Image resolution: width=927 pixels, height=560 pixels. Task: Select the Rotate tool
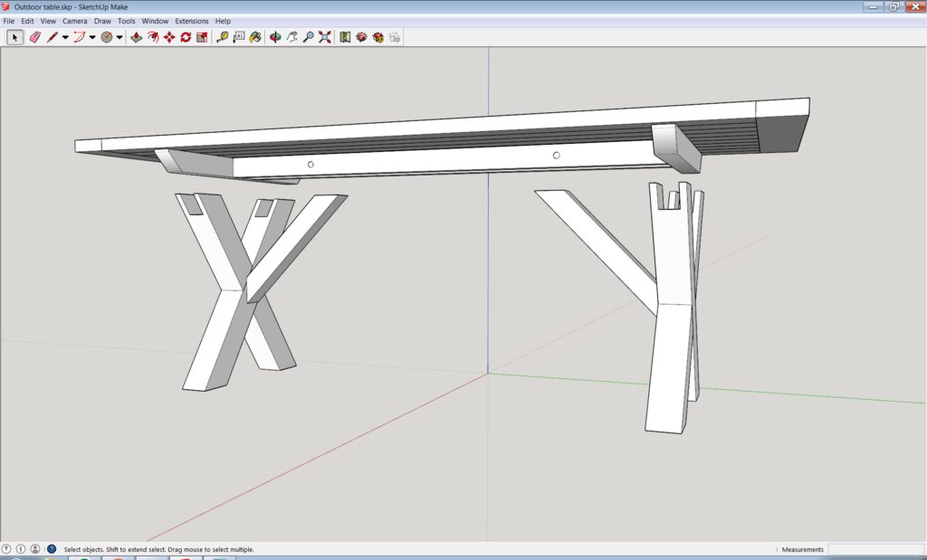(x=186, y=37)
